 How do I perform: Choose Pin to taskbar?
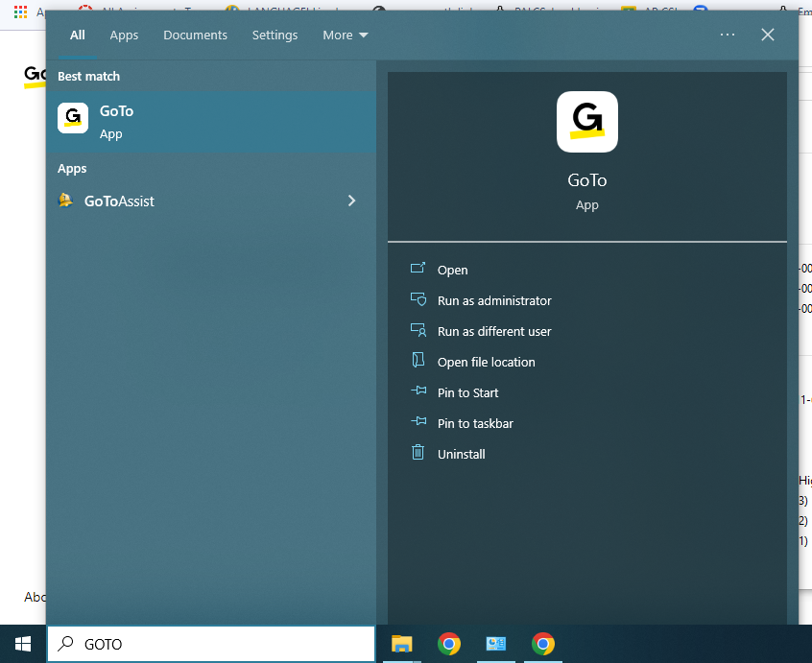coord(475,423)
